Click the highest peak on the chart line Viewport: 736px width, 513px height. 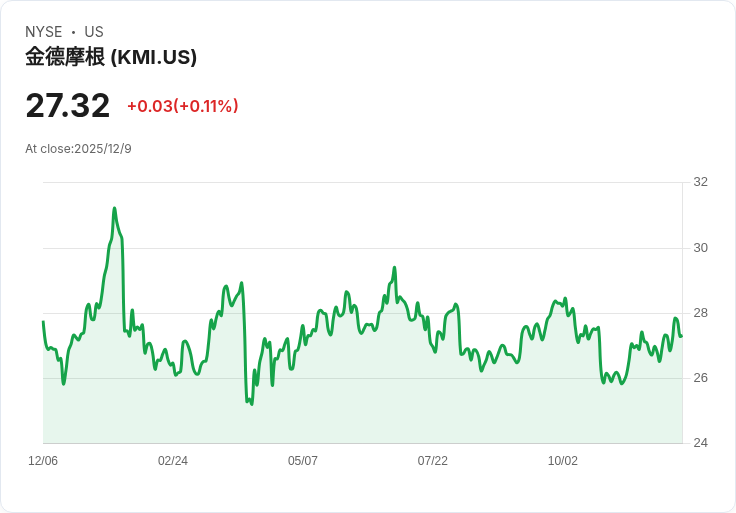115,208
